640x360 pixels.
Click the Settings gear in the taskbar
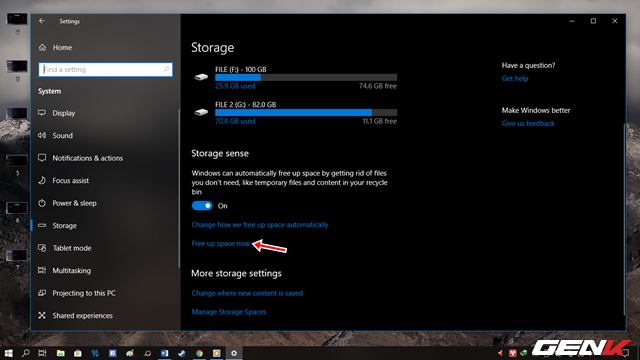coord(234,353)
